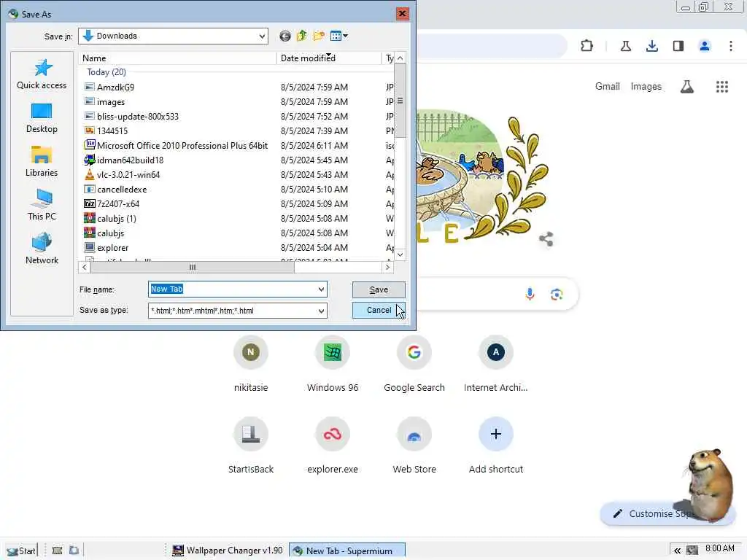Sort files by the Name column
This screenshot has height=560, width=747.
(177, 58)
